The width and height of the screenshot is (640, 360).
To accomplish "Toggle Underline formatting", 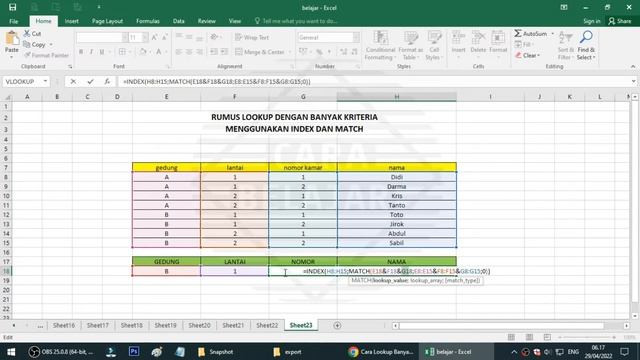I will [x=102, y=52].
